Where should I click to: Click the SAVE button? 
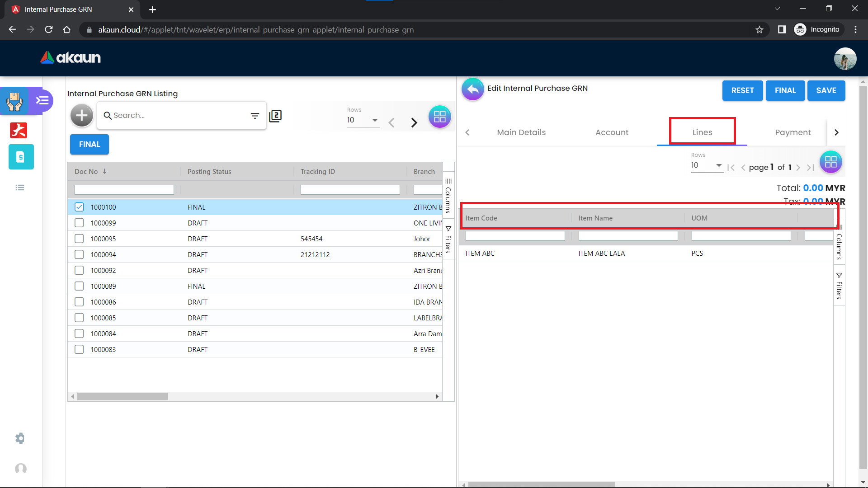[x=826, y=90]
